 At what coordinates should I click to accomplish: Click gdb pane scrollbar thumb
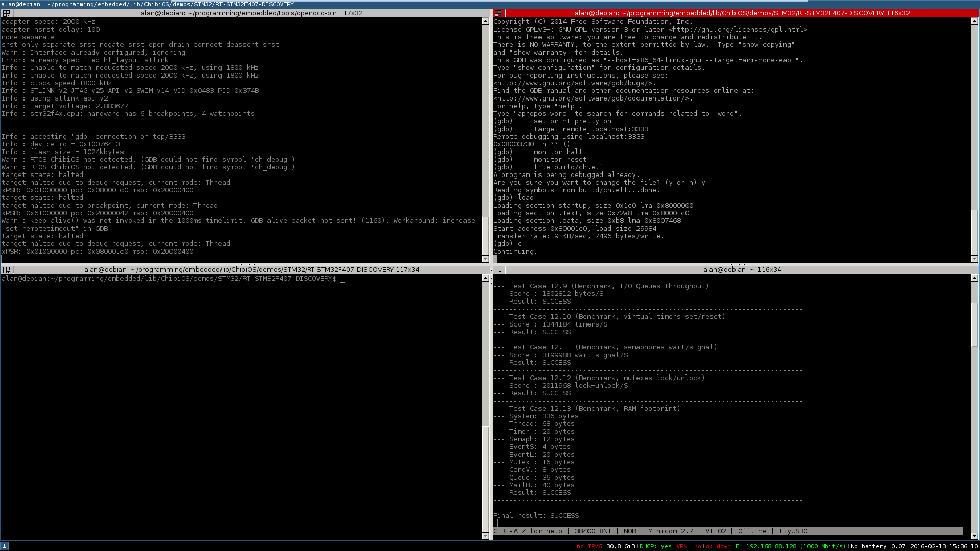pyautogui.click(x=974, y=232)
